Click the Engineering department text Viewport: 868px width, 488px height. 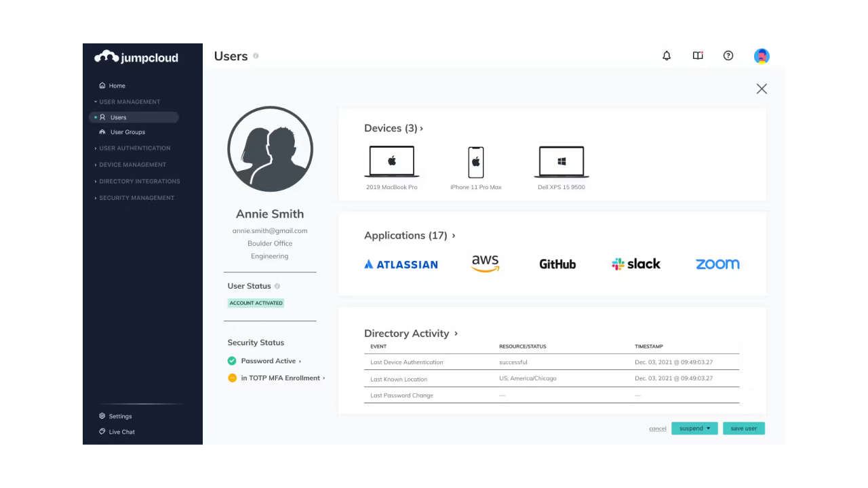tap(270, 256)
